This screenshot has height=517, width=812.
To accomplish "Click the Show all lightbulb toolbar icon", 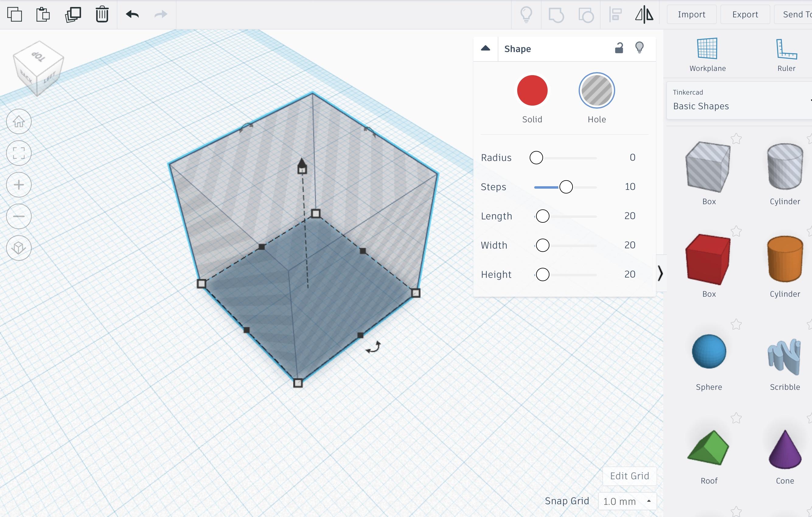I will (x=526, y=15).
